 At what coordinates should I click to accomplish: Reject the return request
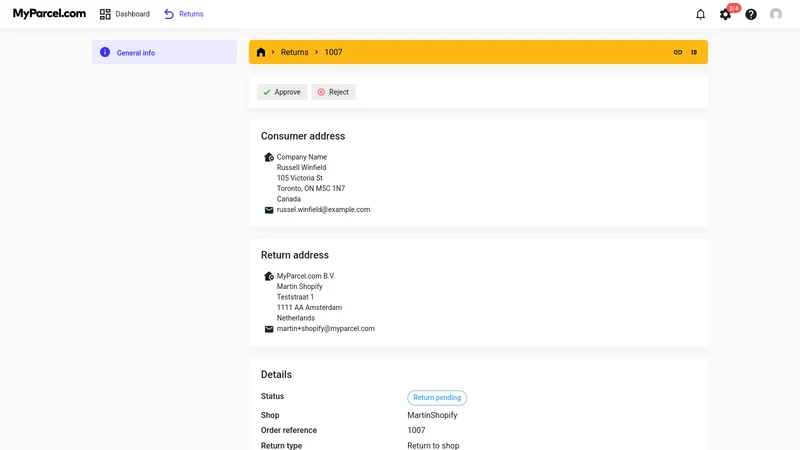[334, 92]
